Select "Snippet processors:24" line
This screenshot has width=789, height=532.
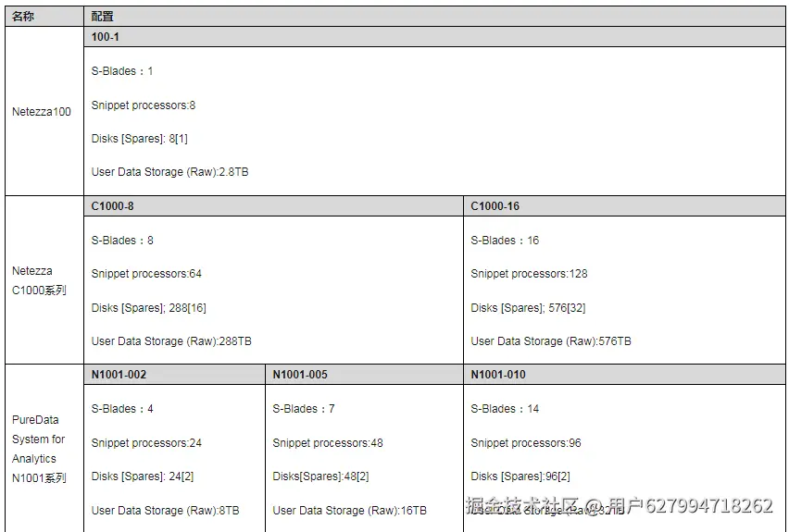(146, 443)
